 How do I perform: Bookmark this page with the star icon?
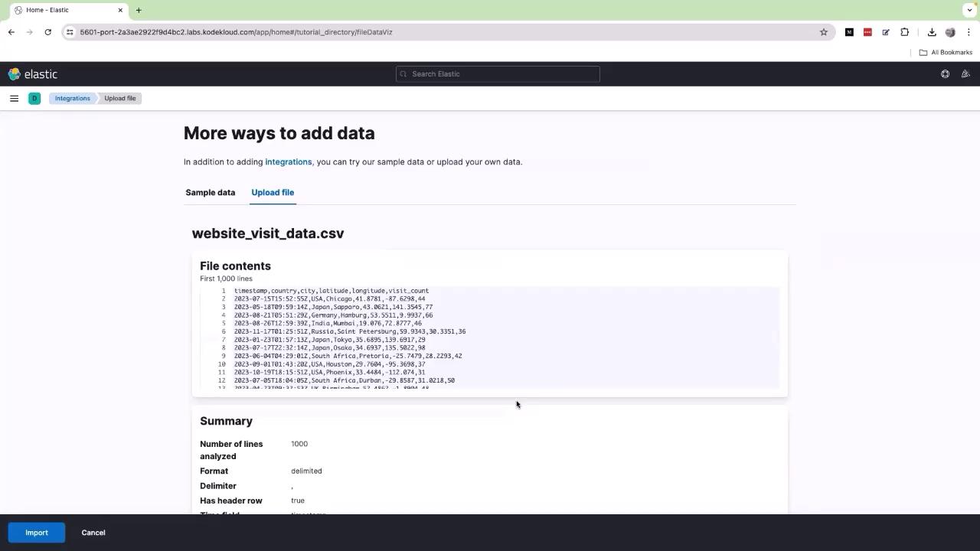(x=824, y=32)
